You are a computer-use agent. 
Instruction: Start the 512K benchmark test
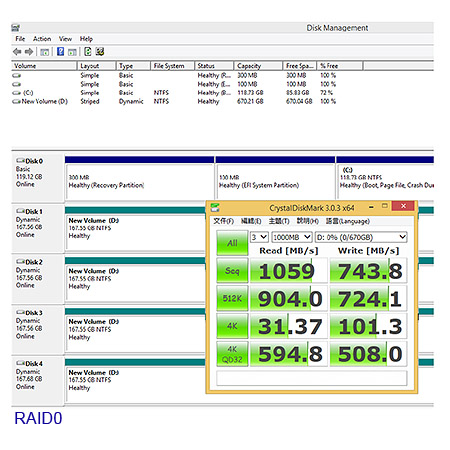(232, 298)
